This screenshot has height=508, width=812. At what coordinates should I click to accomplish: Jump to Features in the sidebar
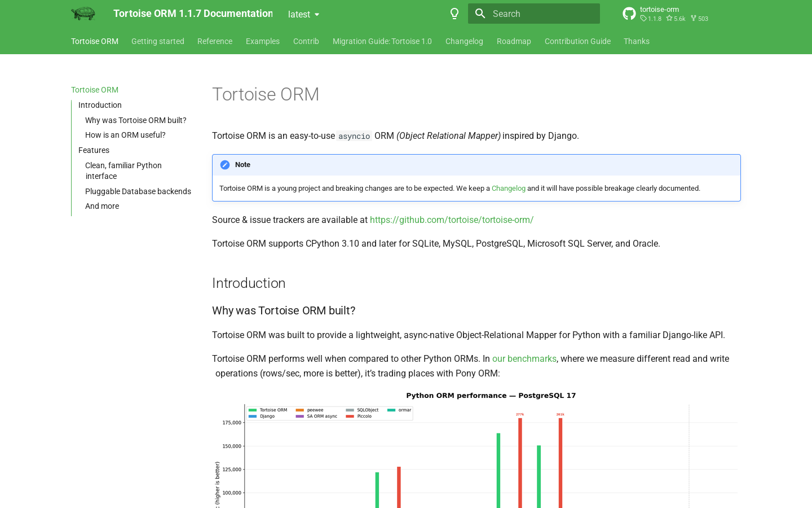coord(94,150)
